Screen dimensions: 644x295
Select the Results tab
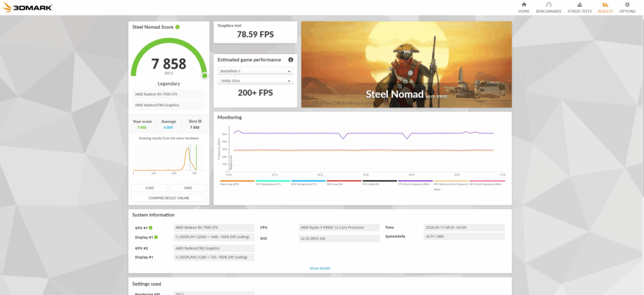coord(605,8)
